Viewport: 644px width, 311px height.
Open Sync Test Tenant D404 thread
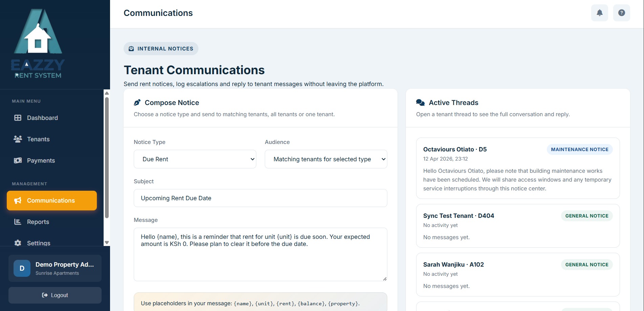pos(518,226)
